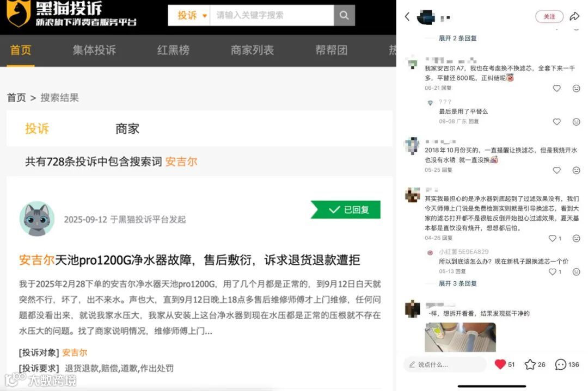Focus the 请输入关键字搜索 input field

click(272, 15)
